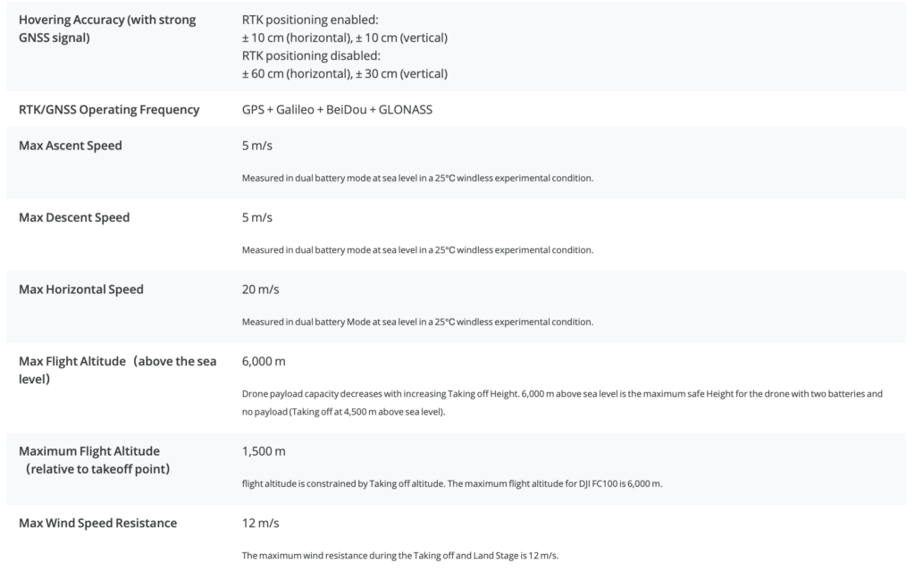Click the 1,500 m altitude value
915x588 pixels.
pyautogui.click(x=264, y=451)
